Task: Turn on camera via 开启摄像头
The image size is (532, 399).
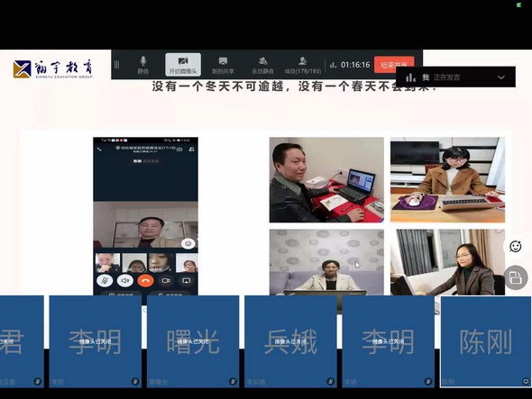Action: (x=183, y=65)
